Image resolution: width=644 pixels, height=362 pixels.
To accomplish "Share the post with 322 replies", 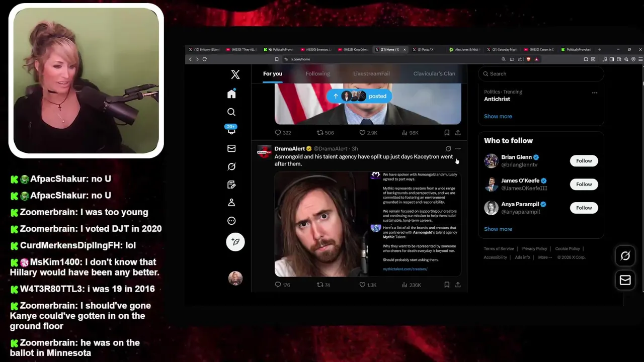I will click(x=458, y=133).
